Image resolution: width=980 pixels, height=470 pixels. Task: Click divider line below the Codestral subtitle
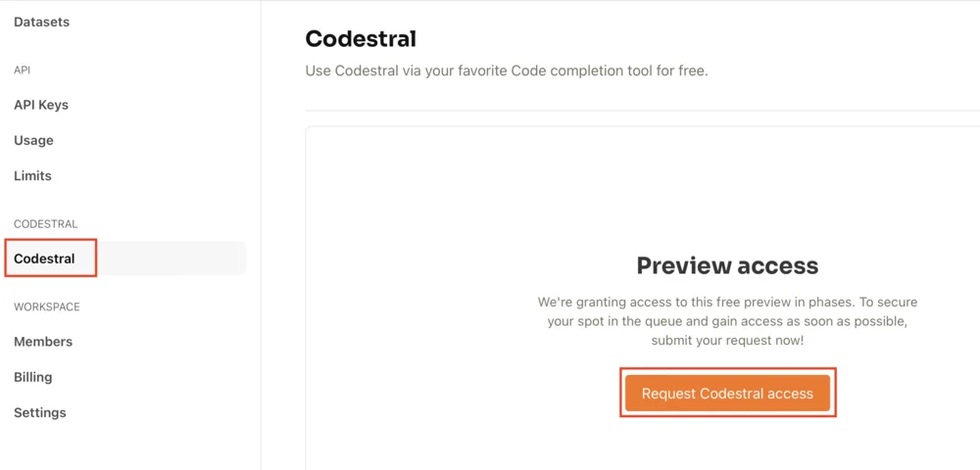[637, 111]
